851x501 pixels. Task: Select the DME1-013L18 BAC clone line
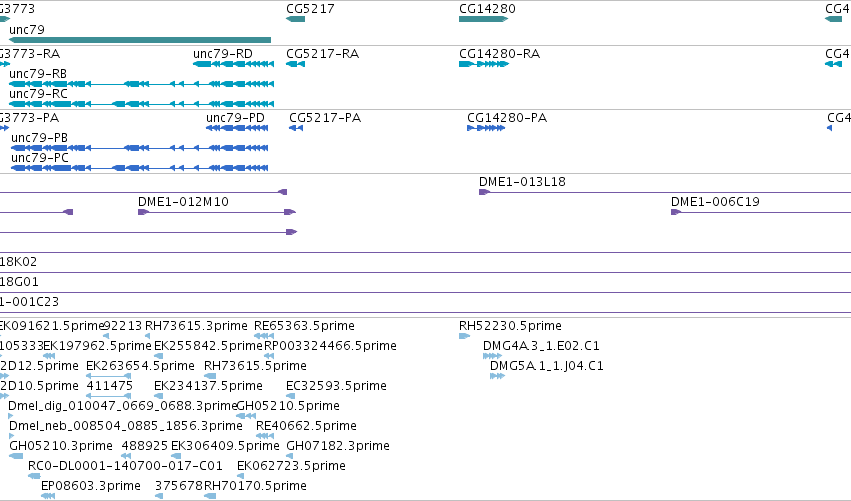click(665, 192)
